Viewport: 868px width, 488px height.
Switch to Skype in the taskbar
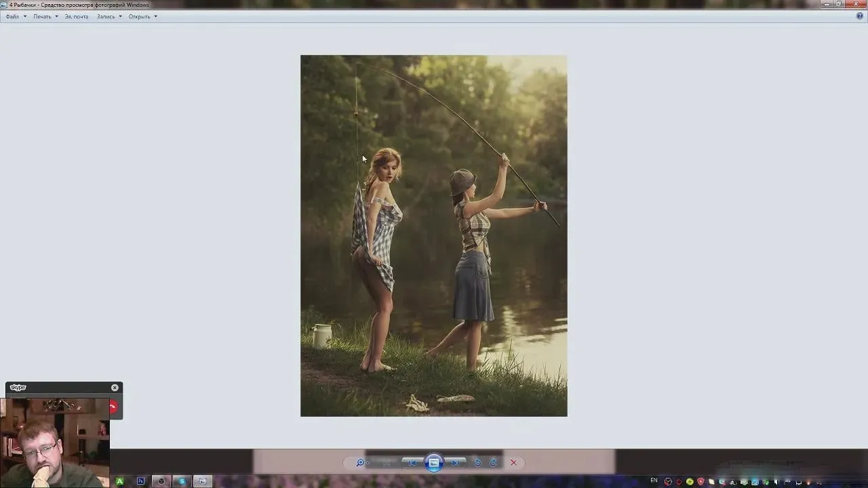coord(182,481)
